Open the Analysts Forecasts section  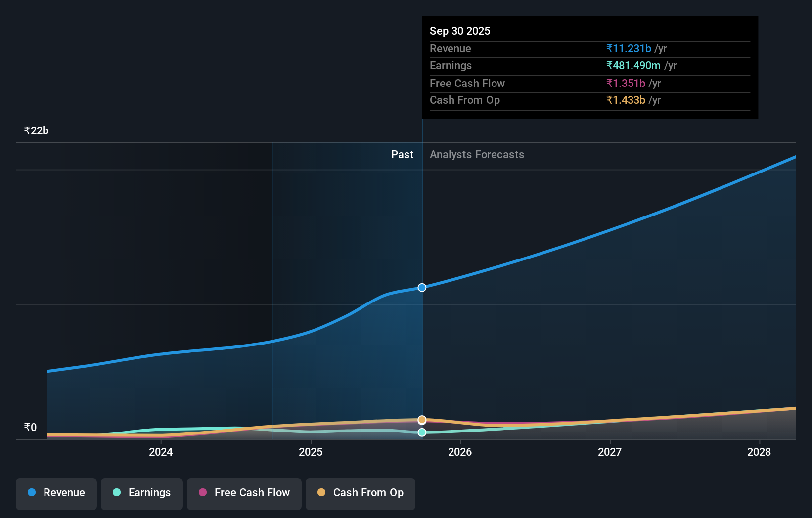click(x=476, y=155)
